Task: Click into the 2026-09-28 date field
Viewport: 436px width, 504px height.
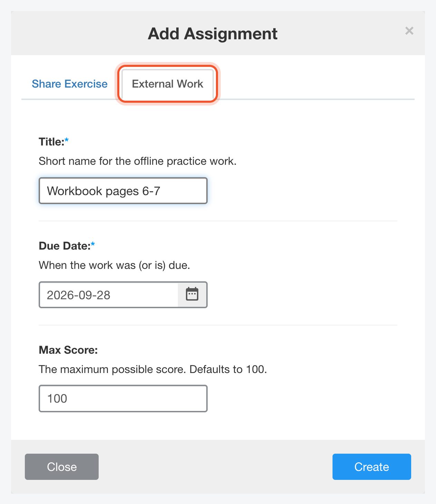Action: point(109,295)
